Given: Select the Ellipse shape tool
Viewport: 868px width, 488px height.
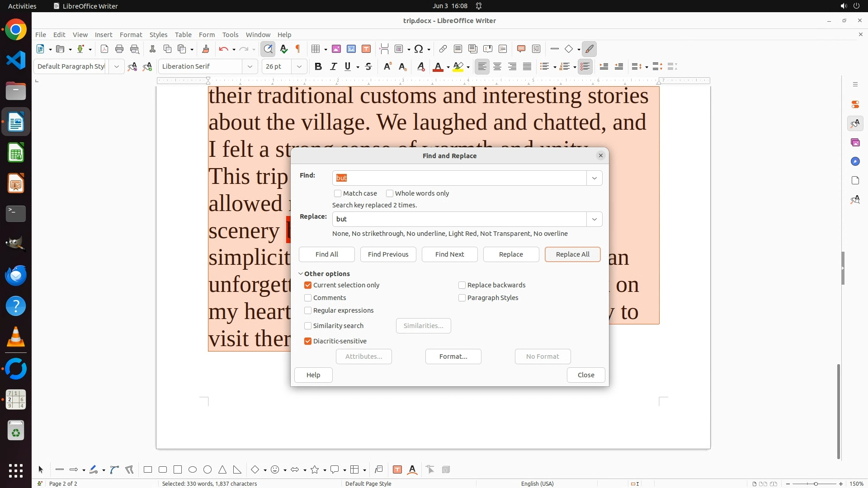Looking at the screenshot, I should 193,469.
